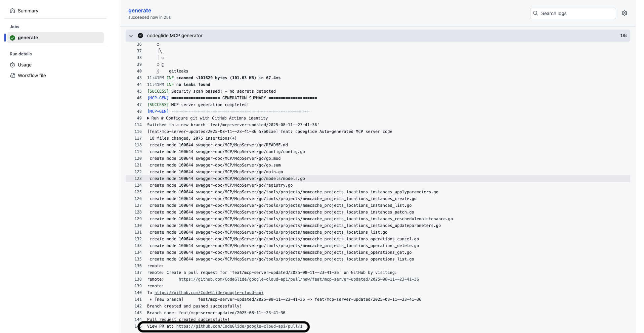Click the go.mod create mode line

(215, 158)
